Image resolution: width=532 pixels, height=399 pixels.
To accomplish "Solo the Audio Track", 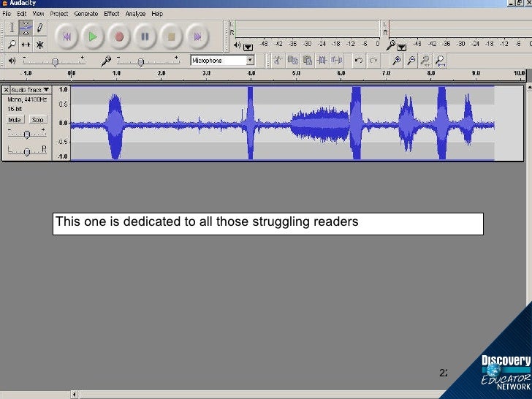I will click(38, 119).
